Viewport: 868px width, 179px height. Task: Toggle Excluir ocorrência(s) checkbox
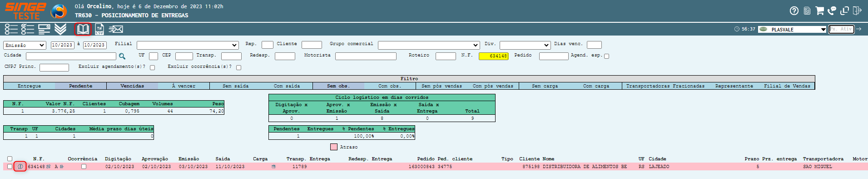[x=239, y=67]
